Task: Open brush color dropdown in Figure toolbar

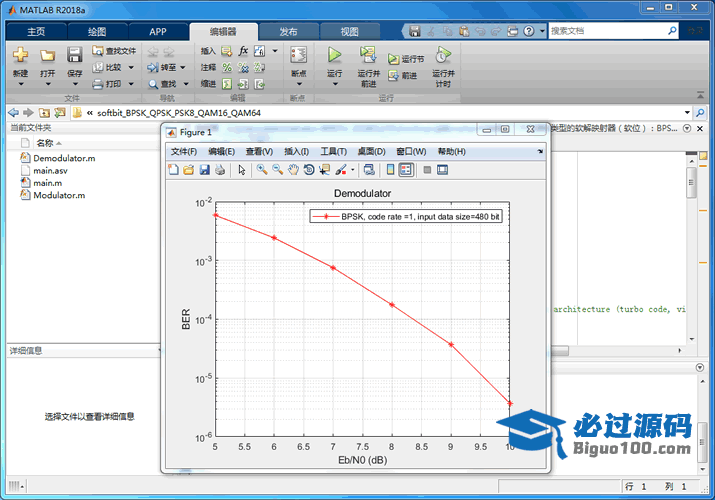Action: point(352,170)
